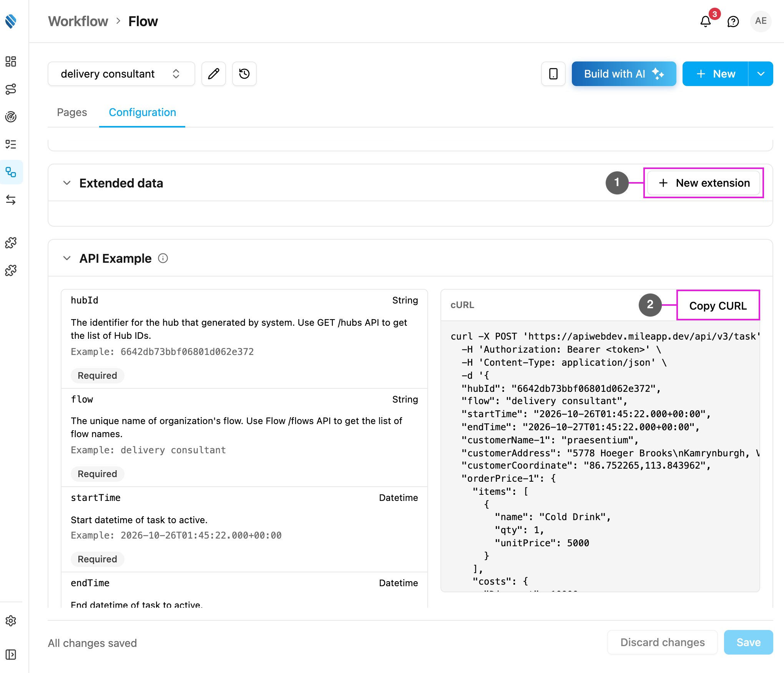Click Discard changes button
Image resolution: width=784 pixels, height=673 pixels.
pyautogui.click(x=663, y=642)
